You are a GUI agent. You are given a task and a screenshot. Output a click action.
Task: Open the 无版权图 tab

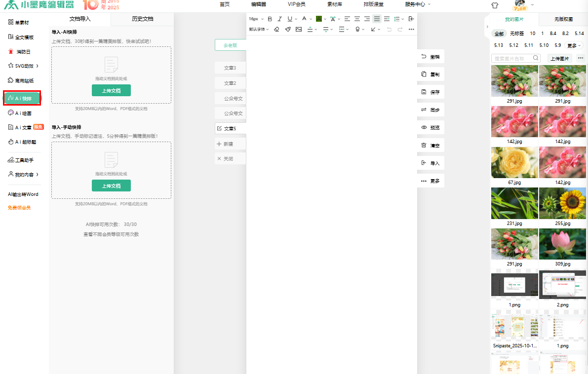tap(563, 19)
